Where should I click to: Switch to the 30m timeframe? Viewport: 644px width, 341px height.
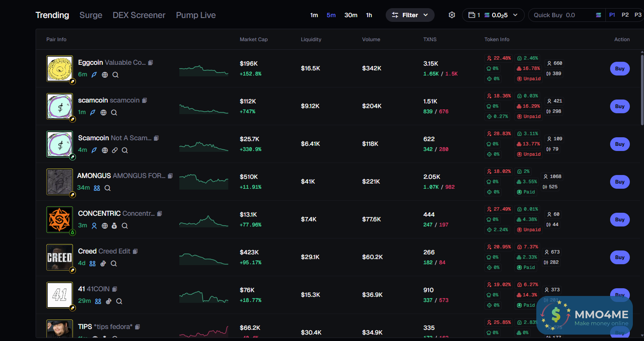coord(351,15)
